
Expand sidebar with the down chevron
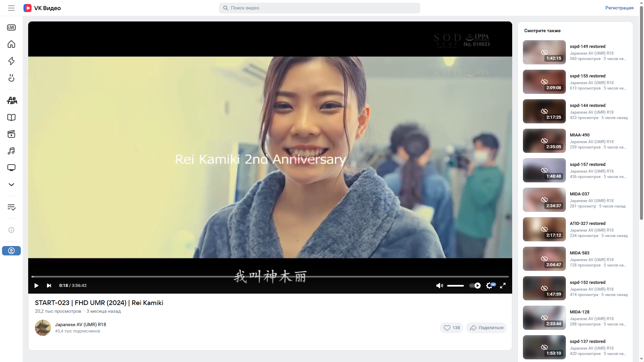click(11, 185)
